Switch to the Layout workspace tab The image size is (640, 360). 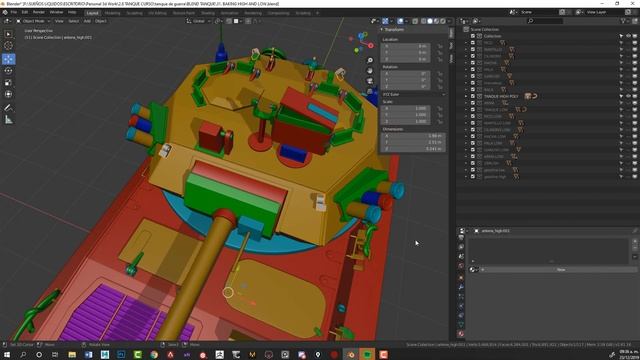[93, 13]
